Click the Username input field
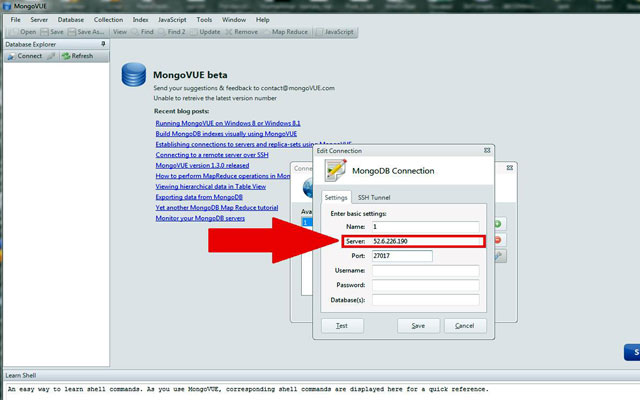 tap(425, 270)
